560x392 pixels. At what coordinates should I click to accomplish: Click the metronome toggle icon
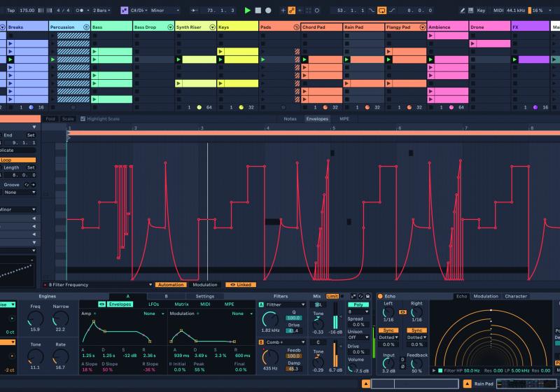tap(80, 10)
